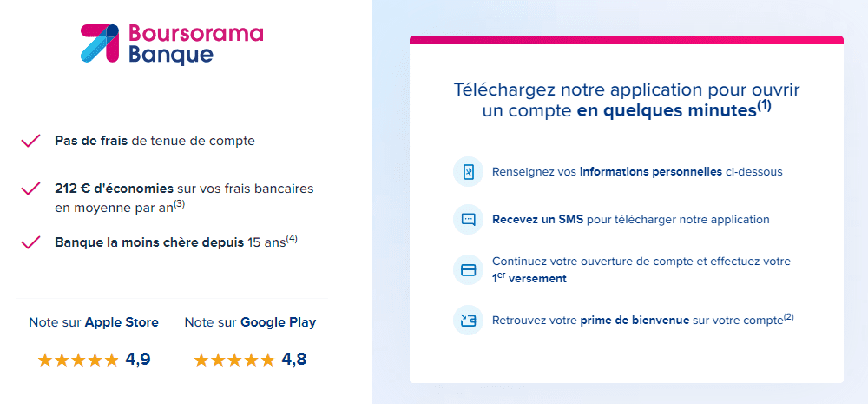Image resolution: width=868 pixels, height=404 pixels.
Task: Click the 'Note sur Google Play' label
Action: [250, 322]
